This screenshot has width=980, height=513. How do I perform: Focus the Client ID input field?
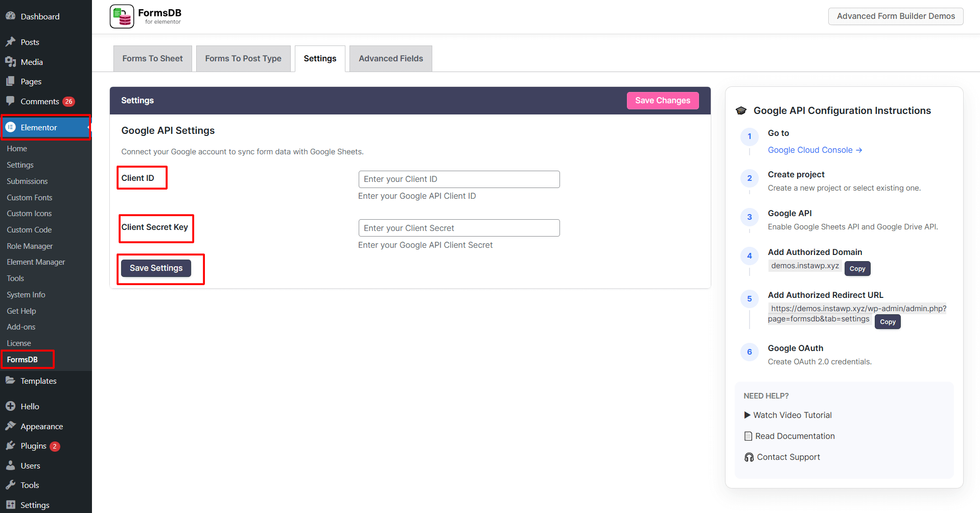coord(459,179)
